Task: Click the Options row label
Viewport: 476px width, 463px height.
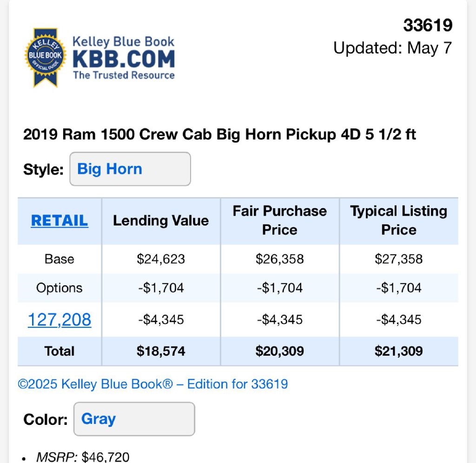Action: [x=59, y=288]
